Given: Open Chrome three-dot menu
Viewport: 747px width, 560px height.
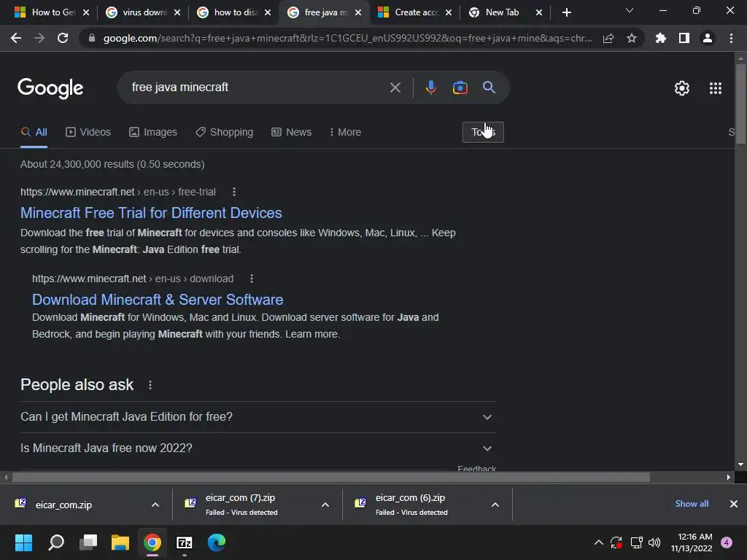Looking at the screenshot, I should pyautogui.click(x=731, y=38).
